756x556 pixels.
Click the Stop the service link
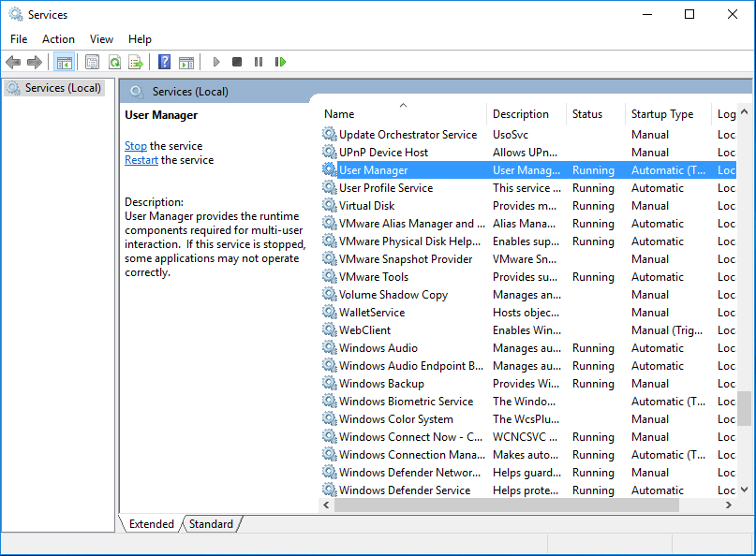[x=136, y=146]
